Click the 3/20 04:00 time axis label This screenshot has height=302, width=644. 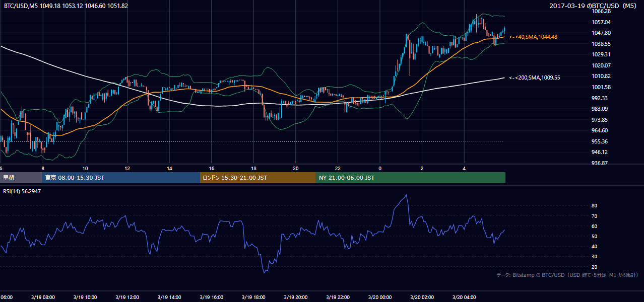[464, 297]
